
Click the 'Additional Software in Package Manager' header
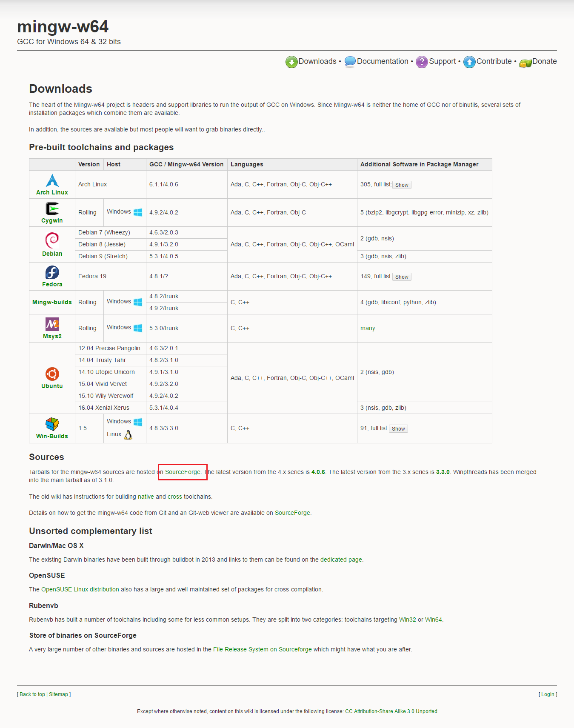(x=425, y=164)
